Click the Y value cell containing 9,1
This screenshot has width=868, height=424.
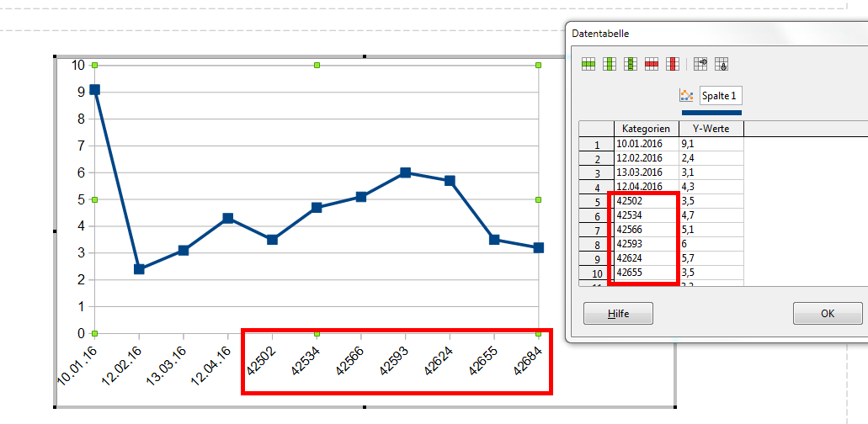point(711,145)
